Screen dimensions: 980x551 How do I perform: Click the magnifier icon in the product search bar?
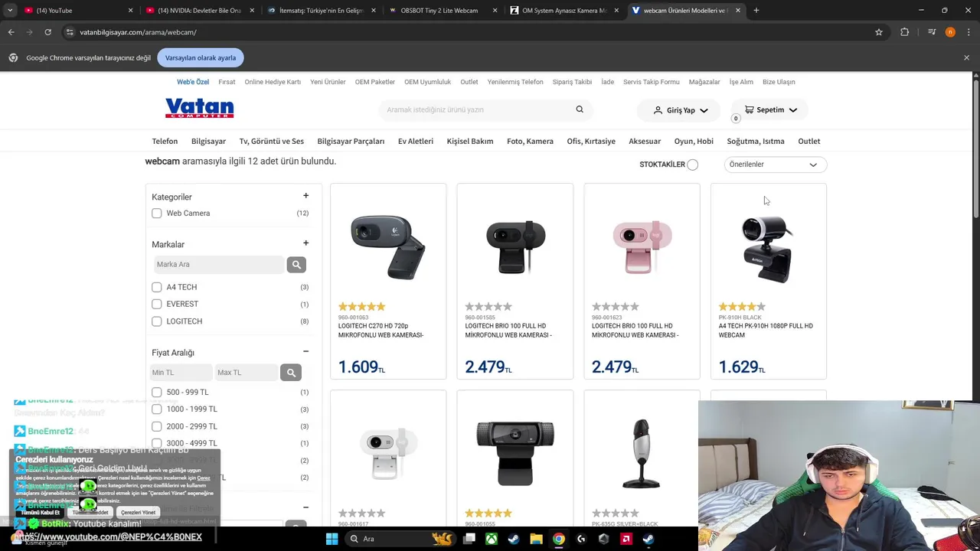580,109
